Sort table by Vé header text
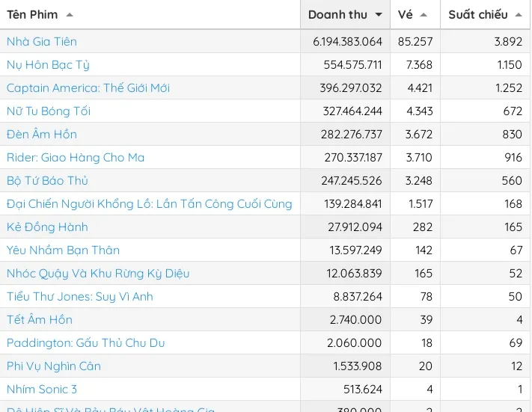The image size is (532, 412). [x=406, y=15]
